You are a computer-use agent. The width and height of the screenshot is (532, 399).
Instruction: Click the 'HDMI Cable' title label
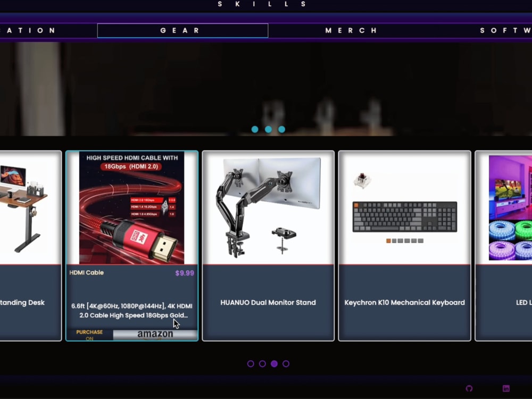point(87,273)
